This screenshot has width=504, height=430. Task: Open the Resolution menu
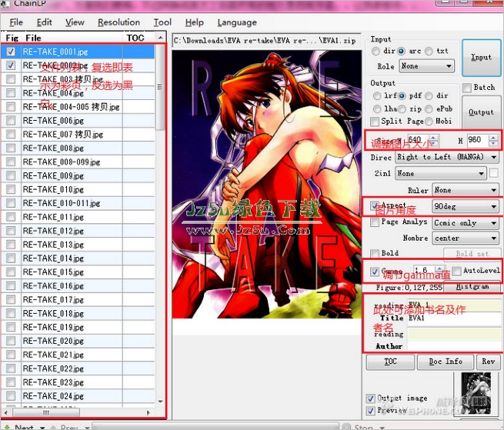(x=118, y=22)
